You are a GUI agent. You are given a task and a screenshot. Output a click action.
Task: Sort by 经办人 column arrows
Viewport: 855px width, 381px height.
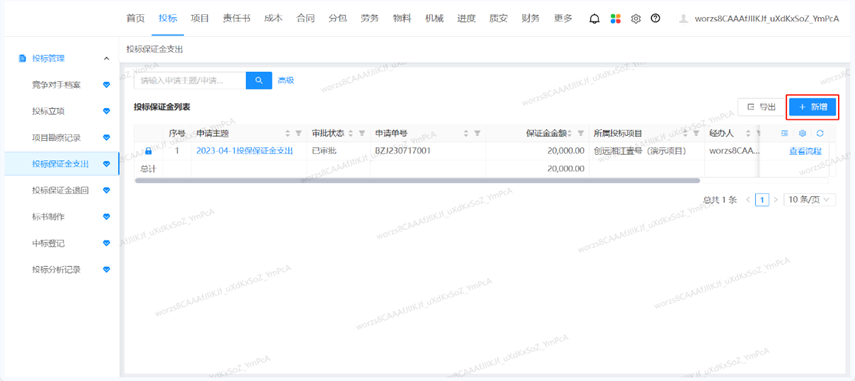click(x=749, y=133)
